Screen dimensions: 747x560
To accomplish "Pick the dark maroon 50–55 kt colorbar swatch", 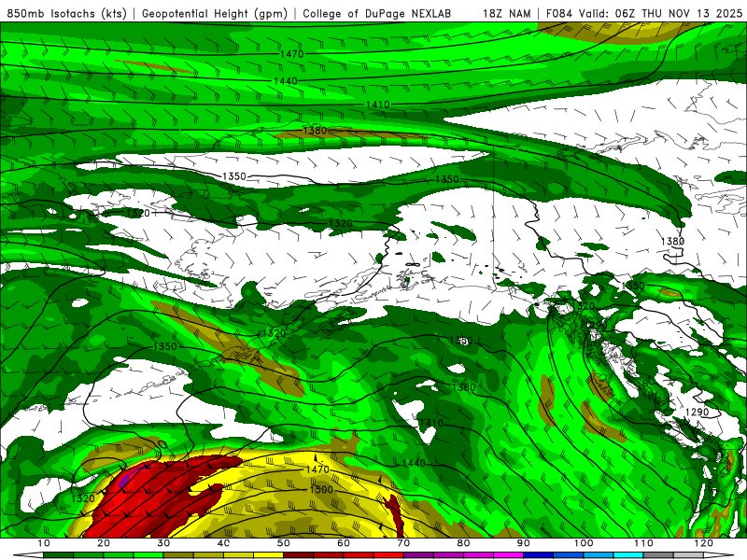I will coord(298,554).
